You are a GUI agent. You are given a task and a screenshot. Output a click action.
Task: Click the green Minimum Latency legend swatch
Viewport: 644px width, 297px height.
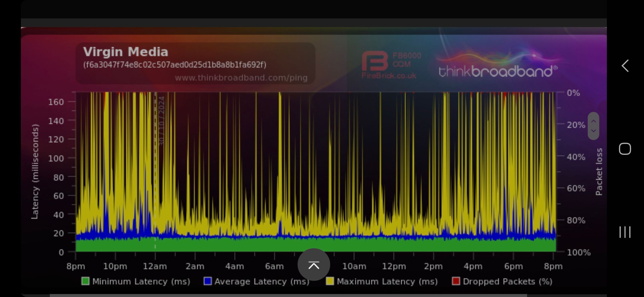[x=85, y=281]
